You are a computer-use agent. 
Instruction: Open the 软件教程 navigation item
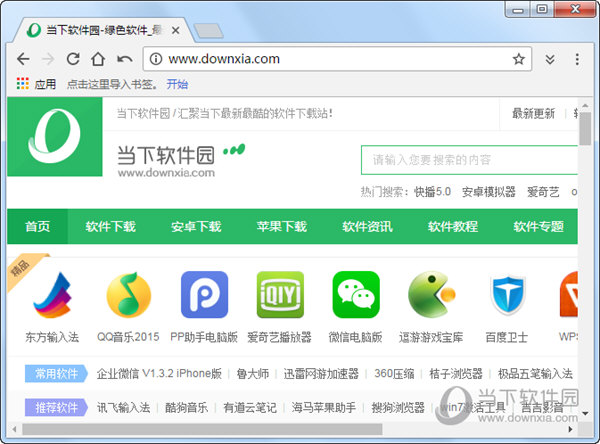tap(453, 227)
